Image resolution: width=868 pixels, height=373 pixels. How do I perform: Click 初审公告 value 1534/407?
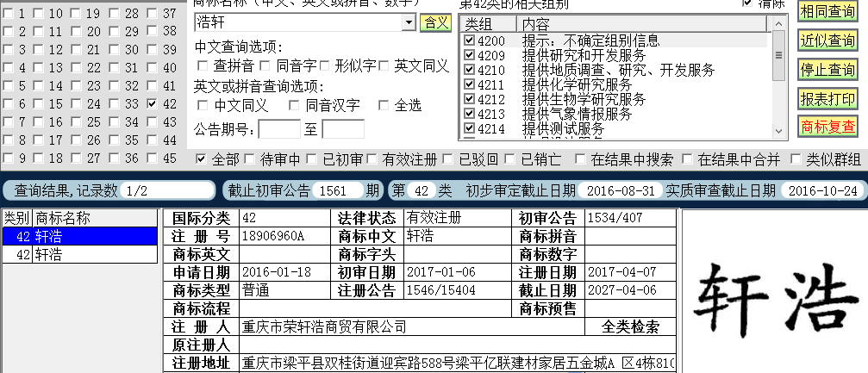tap(615, 217)
